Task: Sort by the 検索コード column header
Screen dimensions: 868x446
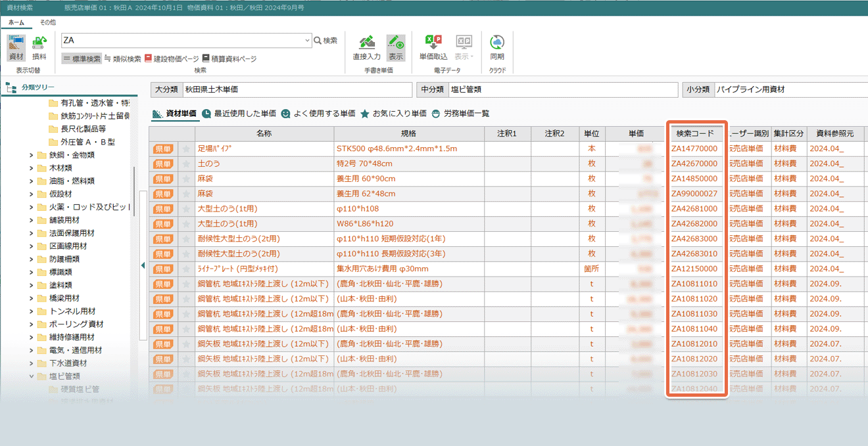Action: click(x=695, y=134)
